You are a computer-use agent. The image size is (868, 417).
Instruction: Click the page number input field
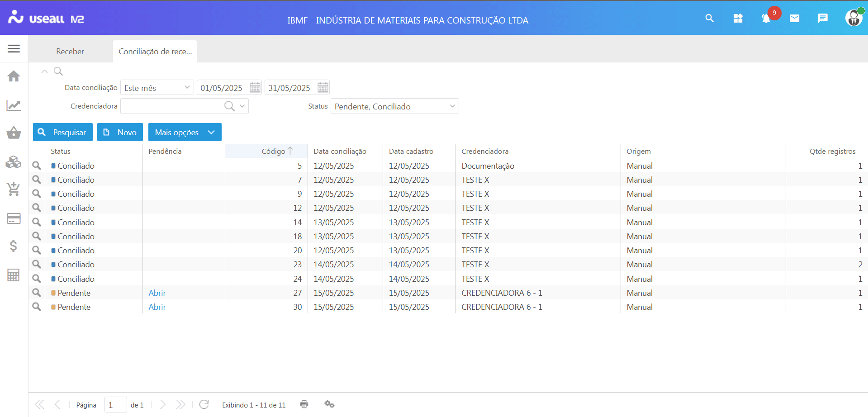[115, 405]
